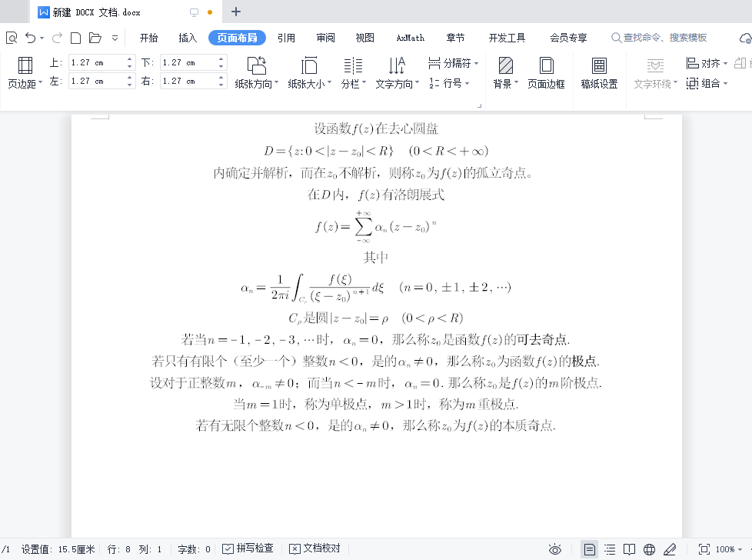
Task: Enable eye protection mode in status bar
Action: coord(555,548)
